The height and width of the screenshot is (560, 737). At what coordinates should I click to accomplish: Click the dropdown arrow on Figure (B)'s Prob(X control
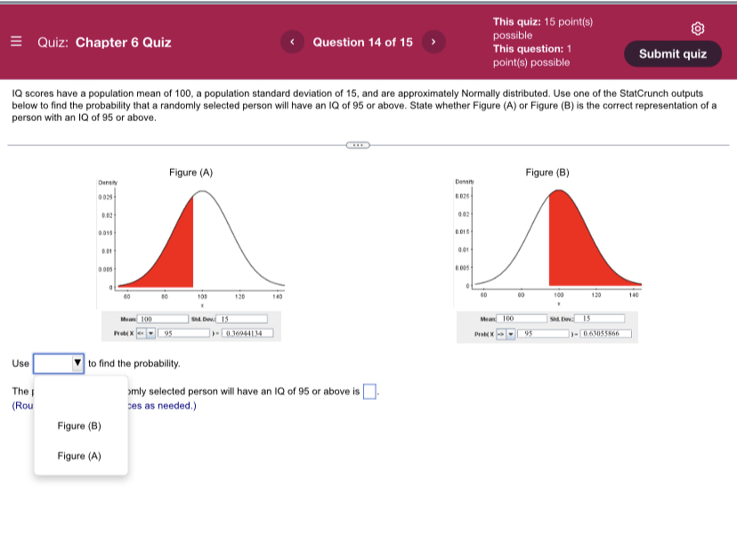click(512, 335)
